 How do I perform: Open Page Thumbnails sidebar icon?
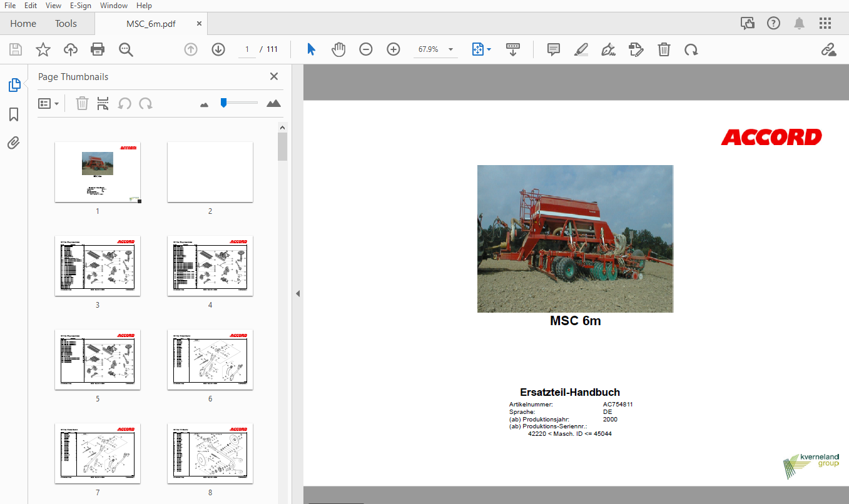(14, 85)
